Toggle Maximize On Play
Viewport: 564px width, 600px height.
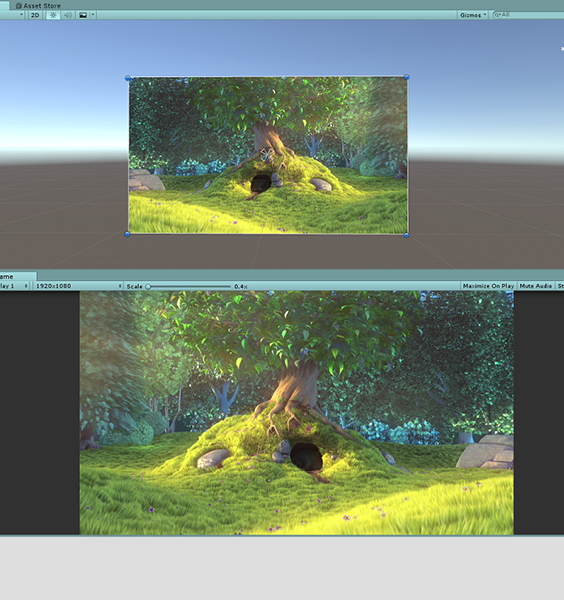488,286
